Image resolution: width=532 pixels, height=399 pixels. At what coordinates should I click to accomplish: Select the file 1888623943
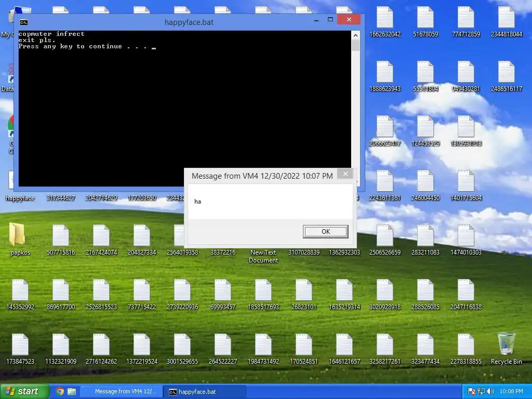[x=385, y=76]
